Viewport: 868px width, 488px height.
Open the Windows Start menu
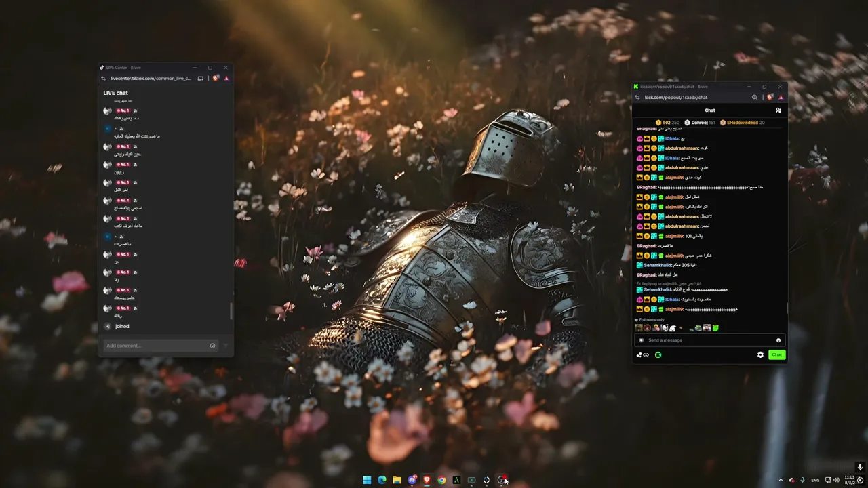pos(367,480)
